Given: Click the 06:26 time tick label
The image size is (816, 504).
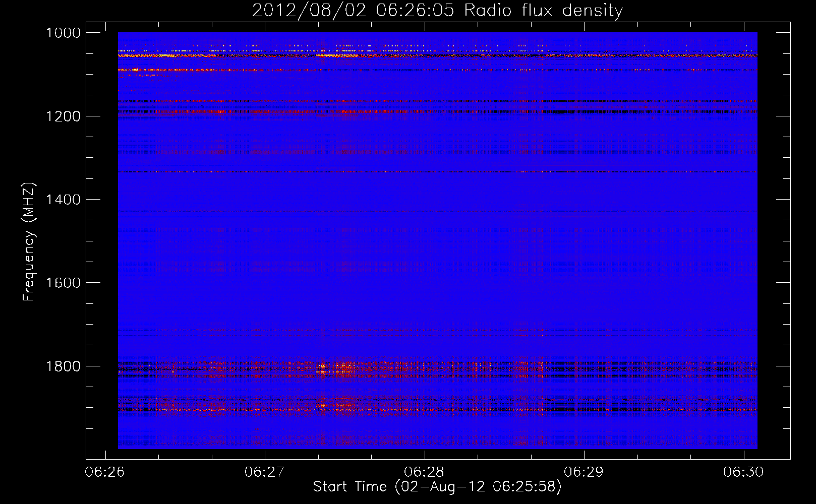Looking at the screenshot, I should (x=105, y=472).
